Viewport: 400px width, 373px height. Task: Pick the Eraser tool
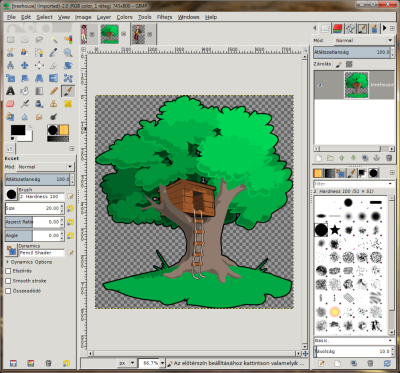point(11,104)
